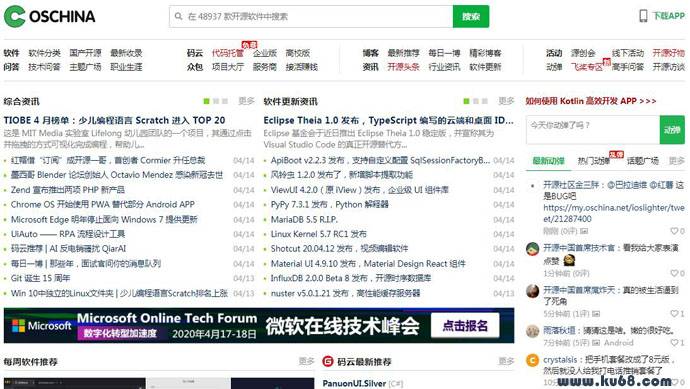
Task: Click 更多 next to 软件更新资讯
Action: tap(506, 101)
